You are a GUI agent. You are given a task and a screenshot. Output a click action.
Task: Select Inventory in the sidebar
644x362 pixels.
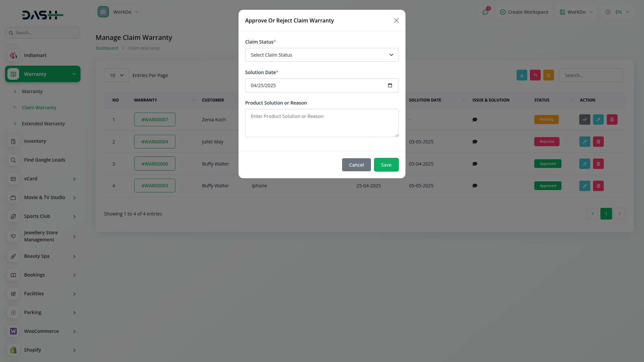click(35, 141)
